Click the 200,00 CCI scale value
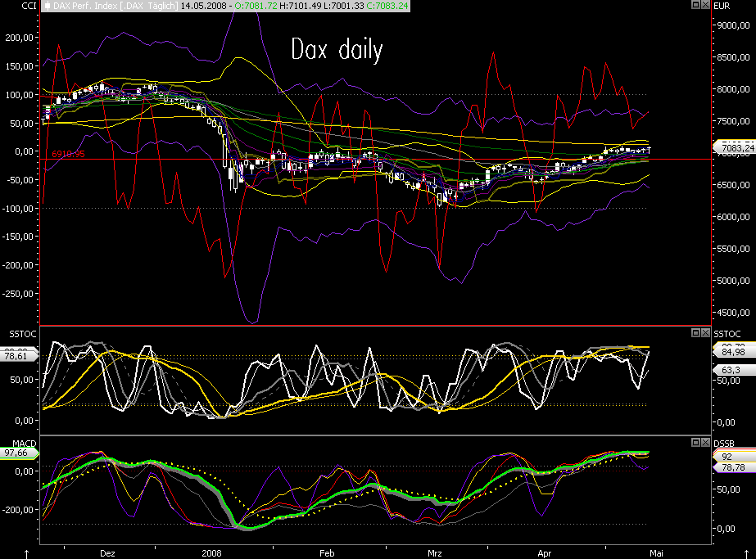Screen dimensions: 756x559 [x=20, y=38]
